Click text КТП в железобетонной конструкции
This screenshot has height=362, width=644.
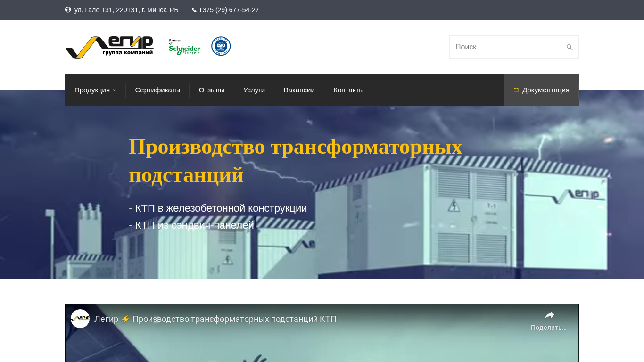(218, 208)
